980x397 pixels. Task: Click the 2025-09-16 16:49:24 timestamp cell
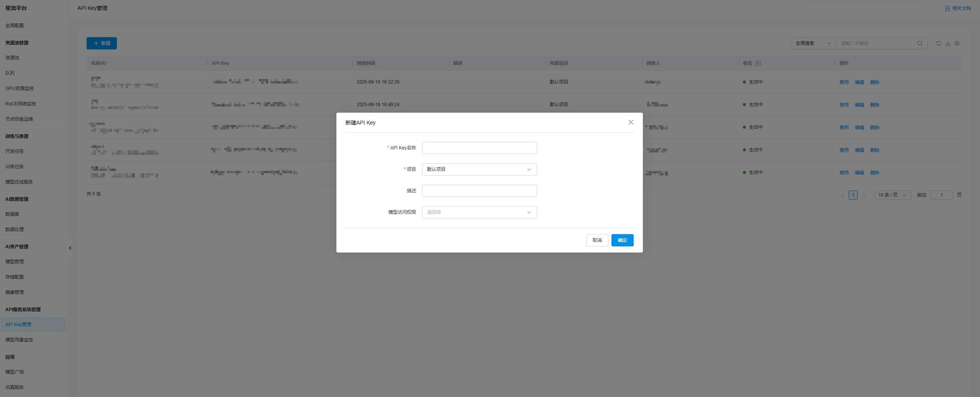point(378,105)
